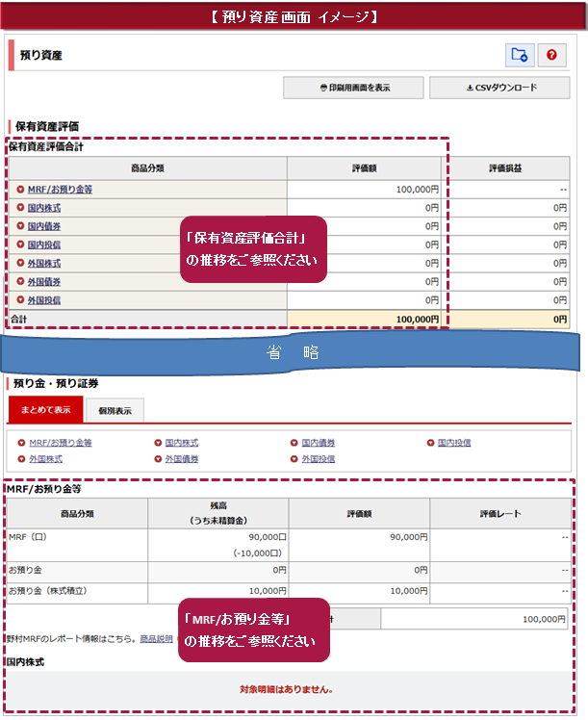Jump to 国内株式 in the quick-link box
This screenshot has height=720, width=588.
click(182, 443)
